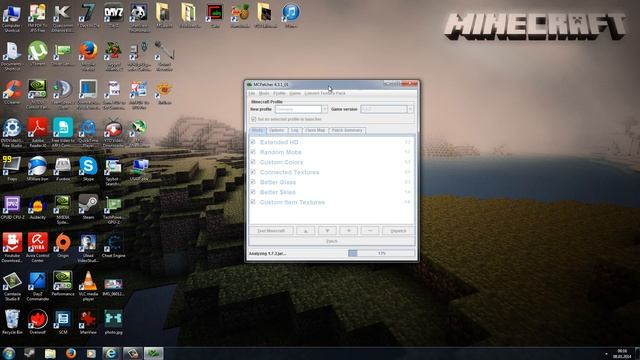Open Internet Explorer from the taskbar

pos(111,353)
